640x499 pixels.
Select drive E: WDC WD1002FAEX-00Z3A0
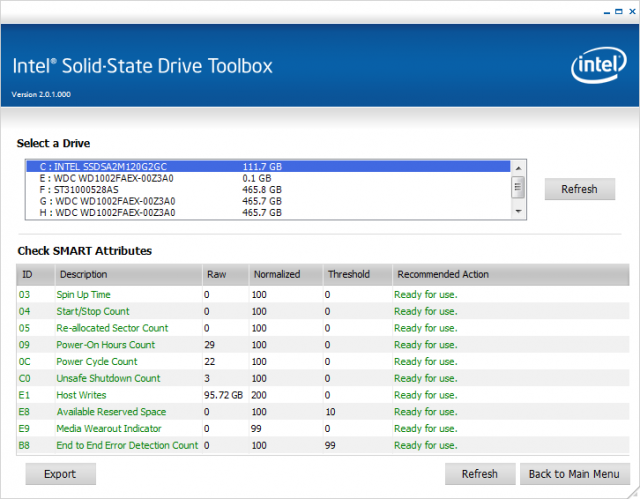click(x=268, y=178)
